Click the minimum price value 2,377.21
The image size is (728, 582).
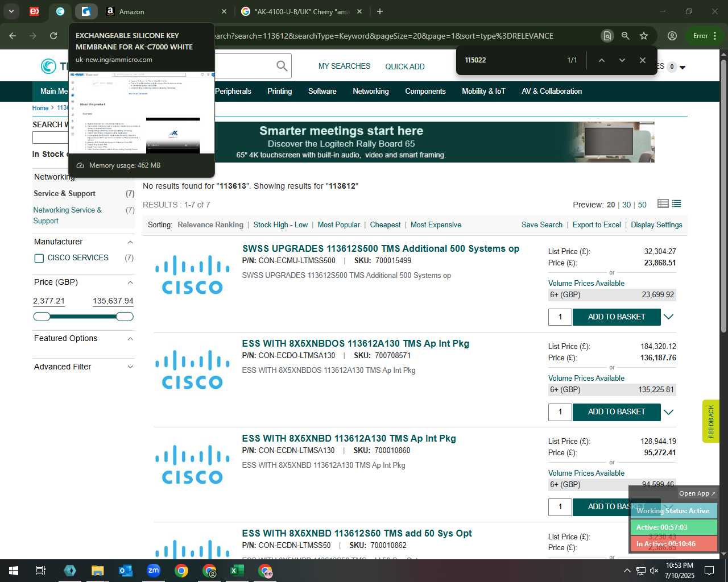[x=49, y=301]
